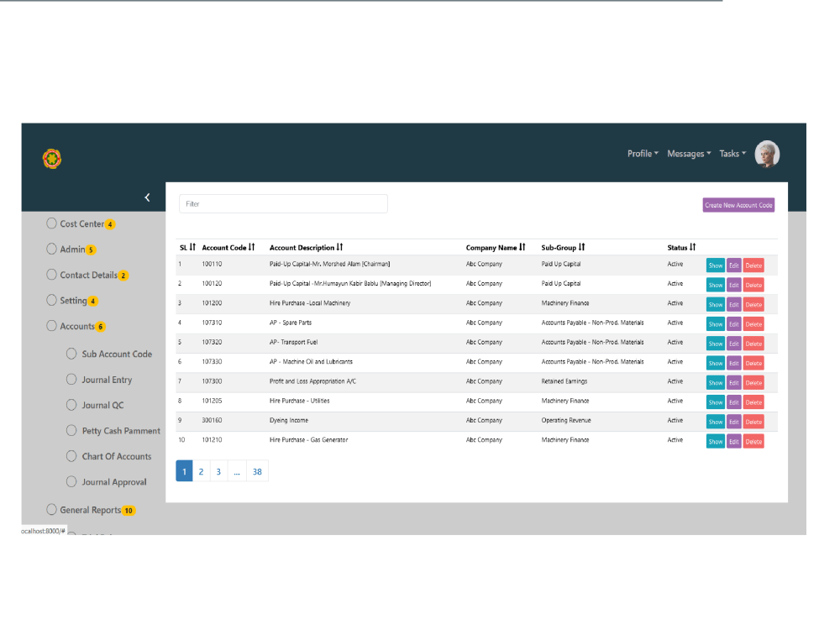This screenshot has width=840, height=630.
Task: Sort by Account Code arrows
Action: tap(252, 247)
